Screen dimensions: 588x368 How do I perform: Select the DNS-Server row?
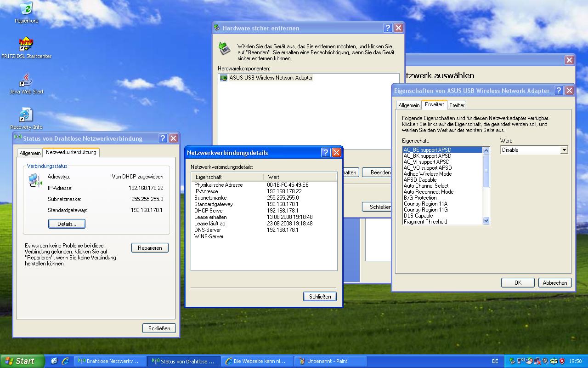pos(264,230)
